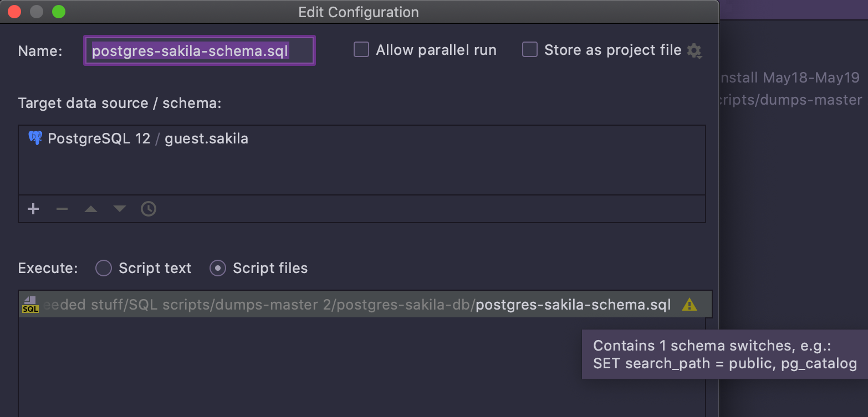The image size is (868, 417).
Task: Select the Script files radio button
Action: pos(218,268)
